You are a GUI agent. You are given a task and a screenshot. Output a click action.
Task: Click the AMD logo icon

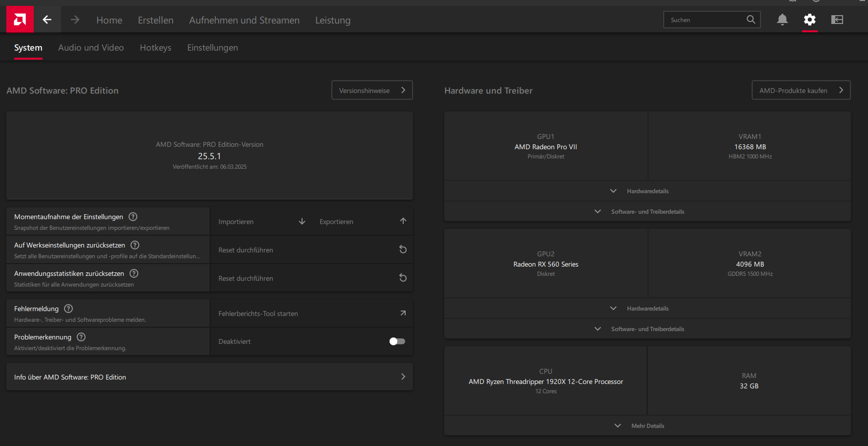coord(20,20)
